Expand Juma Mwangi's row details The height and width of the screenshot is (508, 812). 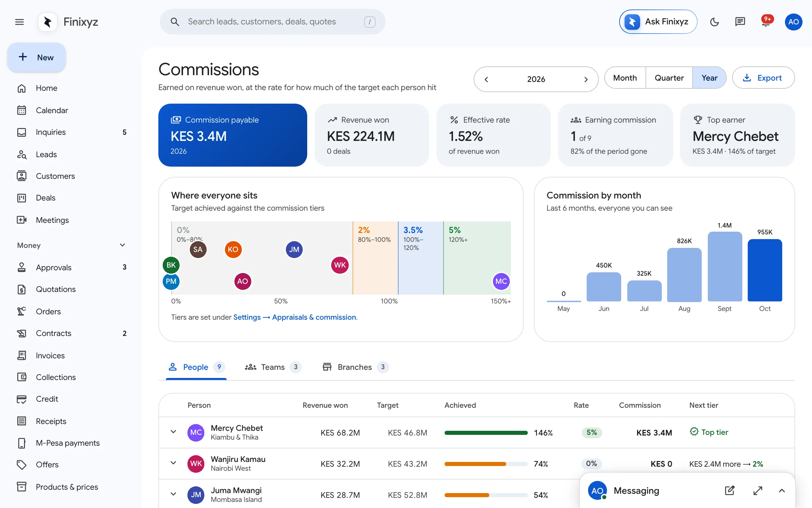click(x=173, y=494)
